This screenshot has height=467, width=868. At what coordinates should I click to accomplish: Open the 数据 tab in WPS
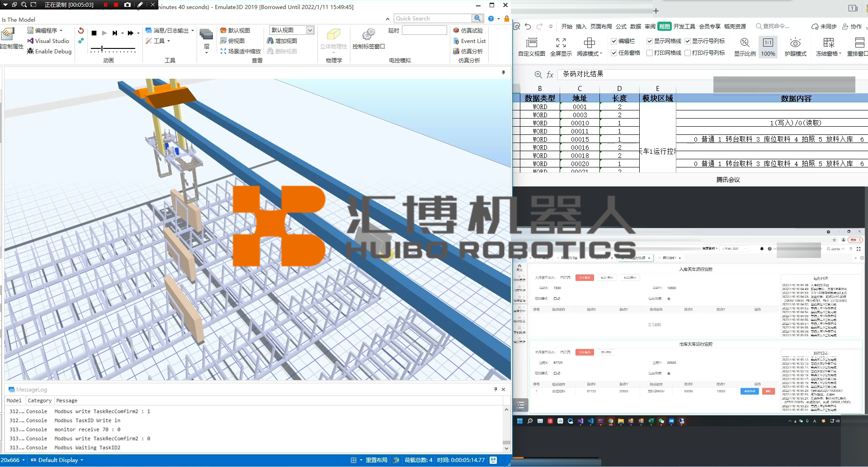tap(636, 26)
